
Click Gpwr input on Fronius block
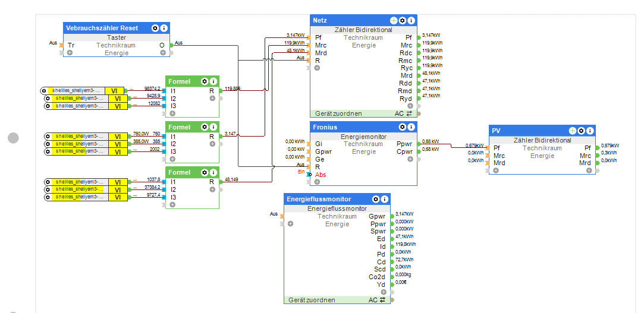tap(323, 151)
